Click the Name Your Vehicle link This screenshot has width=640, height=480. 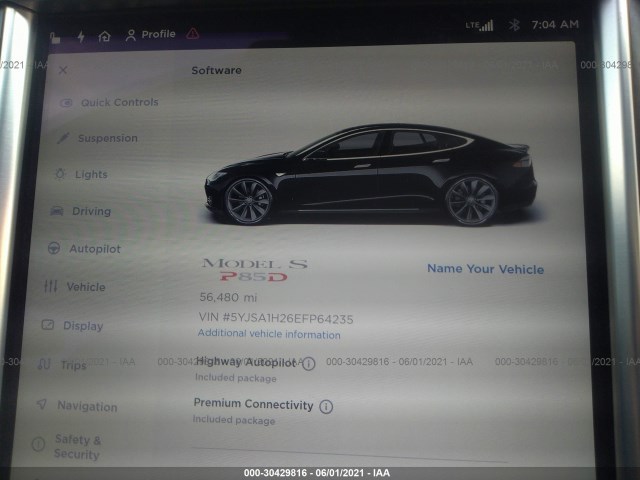[485, 269]
